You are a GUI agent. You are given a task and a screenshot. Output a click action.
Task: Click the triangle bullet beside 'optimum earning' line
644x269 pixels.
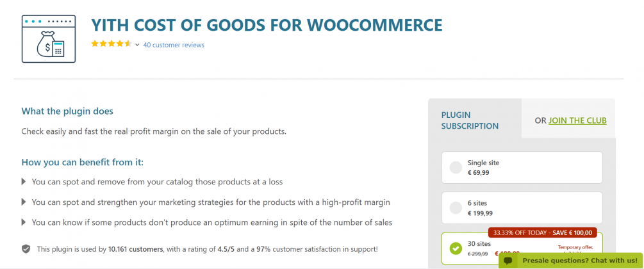pyautogui.click(x=24, y=222)
